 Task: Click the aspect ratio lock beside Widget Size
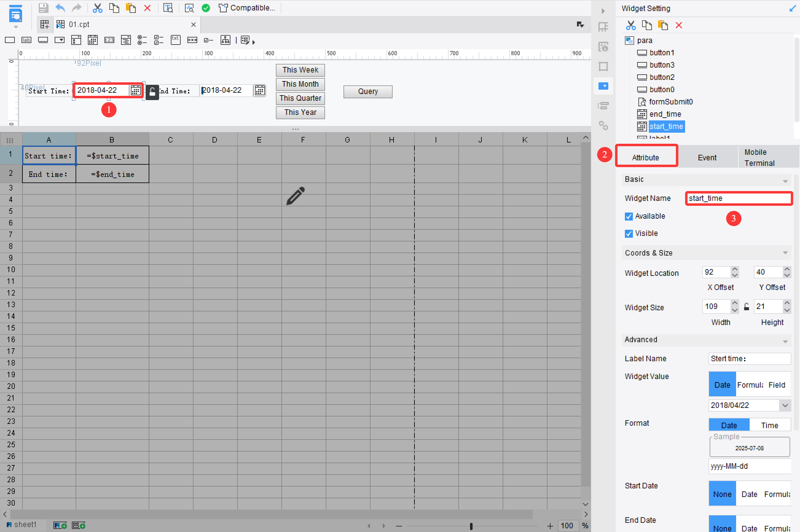pos(747,307)
